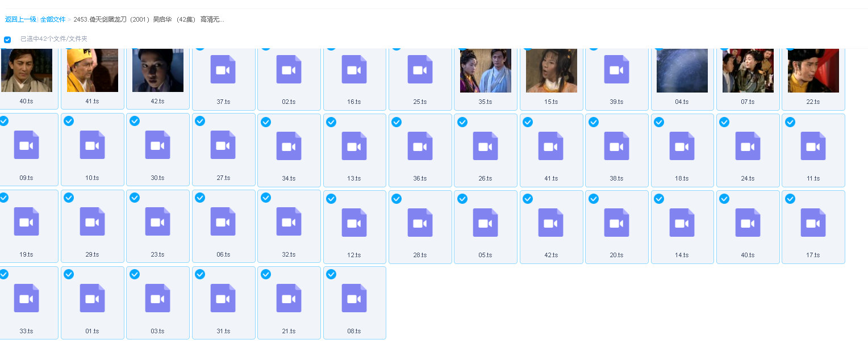Click the 11.ts video file icon
868x352 pixels.
813,145
